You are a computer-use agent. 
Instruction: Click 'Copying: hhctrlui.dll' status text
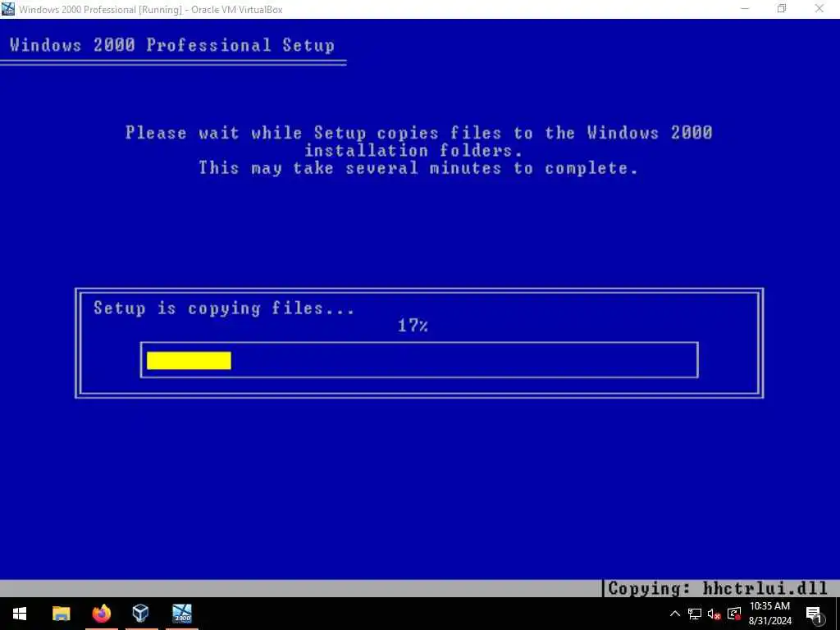point(718,588)
